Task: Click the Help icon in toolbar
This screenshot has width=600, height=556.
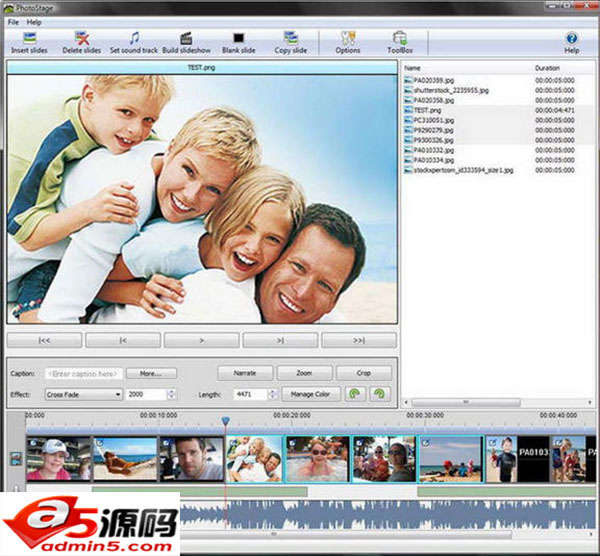Action: (571, 38)
